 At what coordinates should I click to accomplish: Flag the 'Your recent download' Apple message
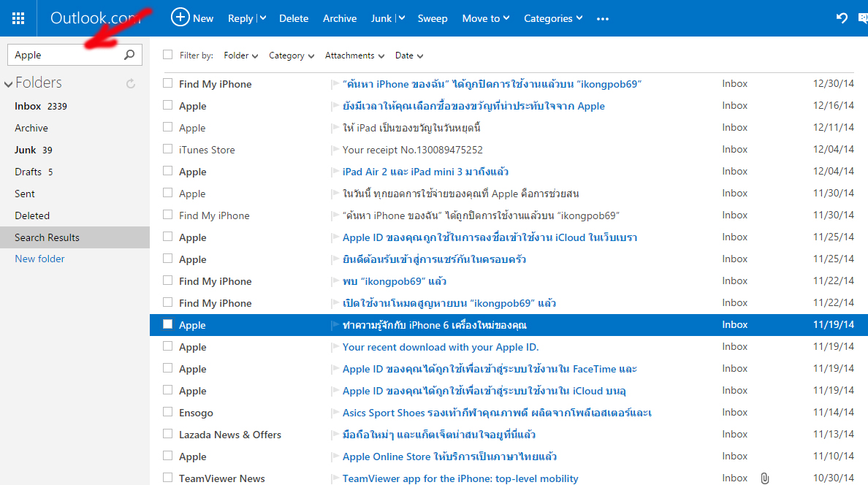[335, 347]
